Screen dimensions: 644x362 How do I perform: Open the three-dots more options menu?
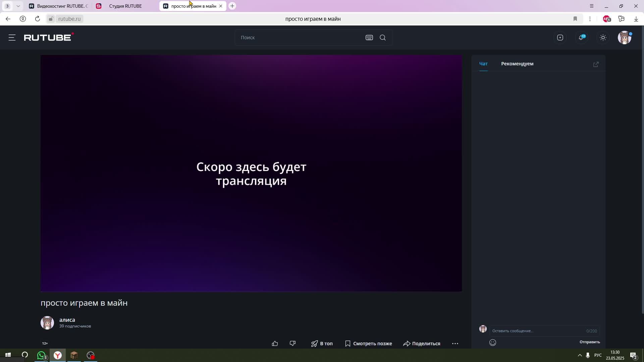[455, 343]
